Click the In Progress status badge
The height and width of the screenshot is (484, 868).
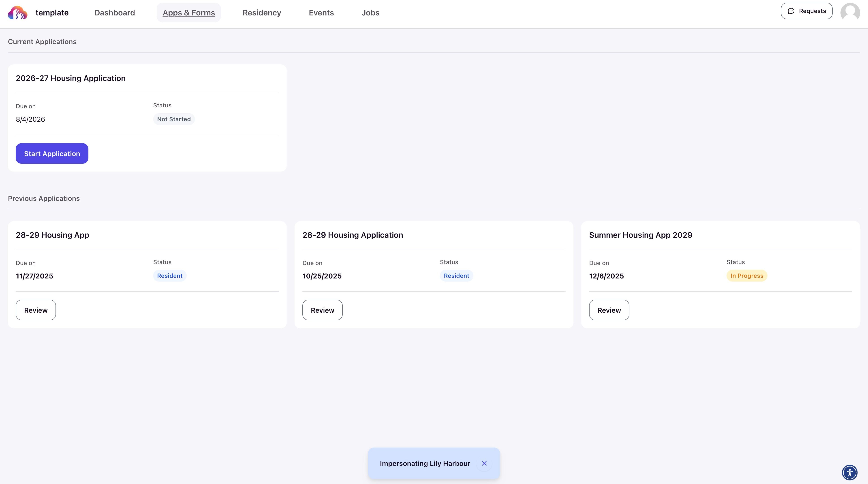tap(747, 276)
